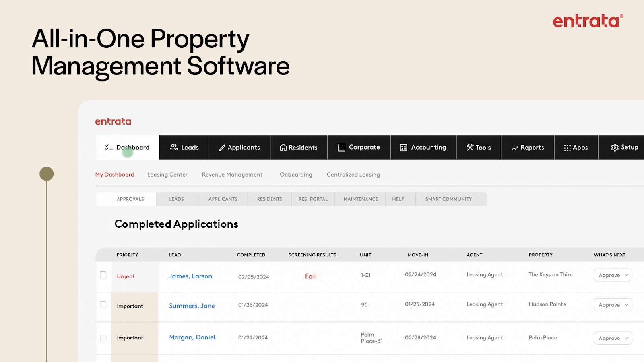The image size is (644, 362).
Task: Switch to the MAINTENANCE tab
Action: [361, 199]
